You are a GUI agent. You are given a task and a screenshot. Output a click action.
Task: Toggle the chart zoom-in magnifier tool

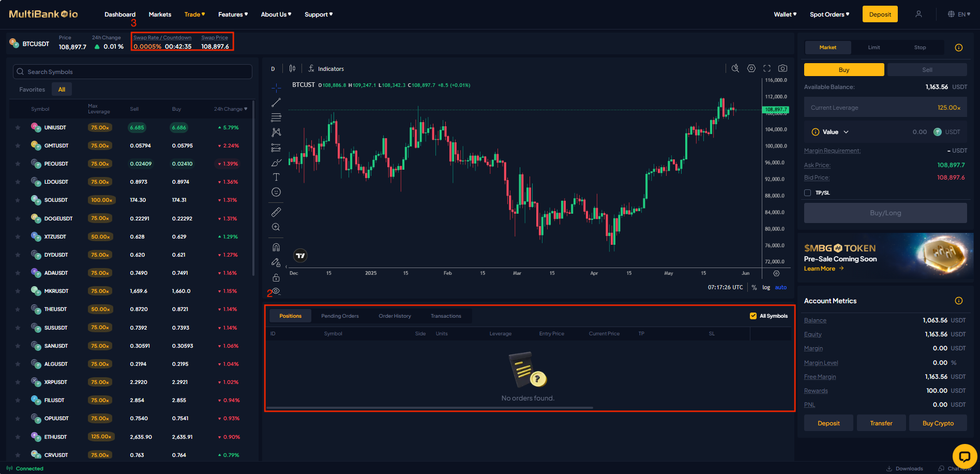(x=276, y=227)
